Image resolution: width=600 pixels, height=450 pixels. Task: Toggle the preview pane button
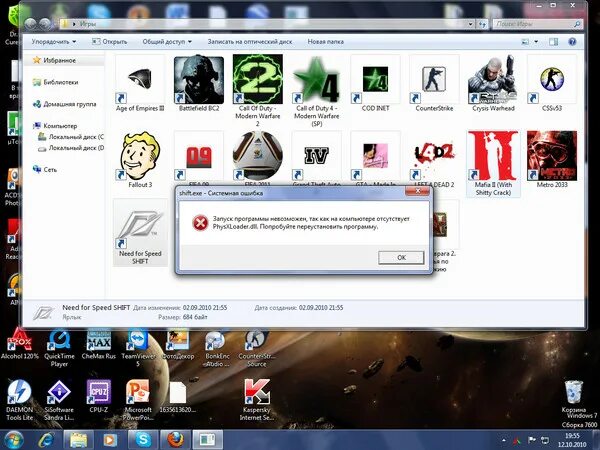click(553, 42)
